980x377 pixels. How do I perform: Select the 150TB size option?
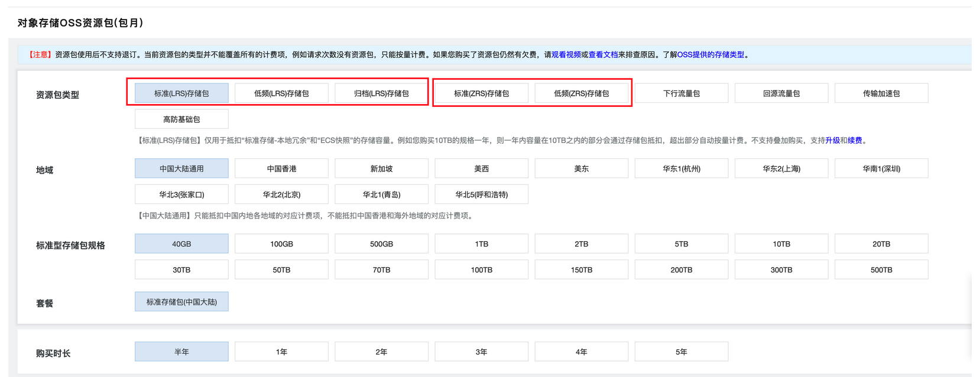coord(581,269)
